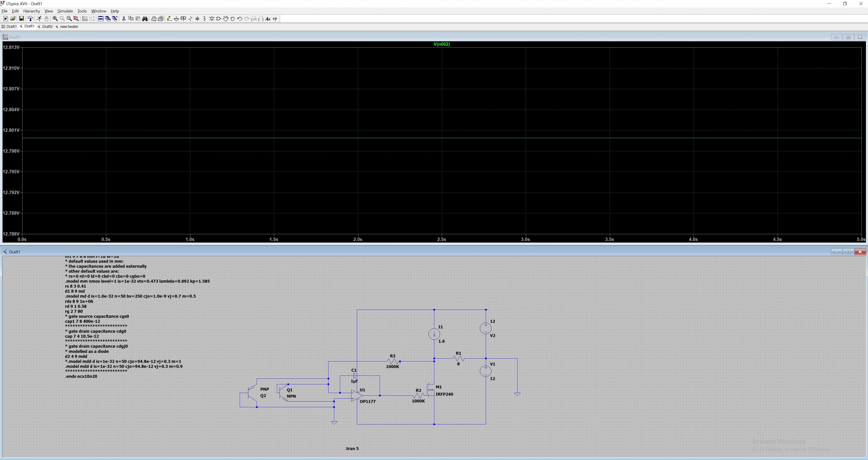Select the Place Text Aa tool
The width and height of the screenshot is (868, 460).
pyautogui.click(x=268, y=19)
